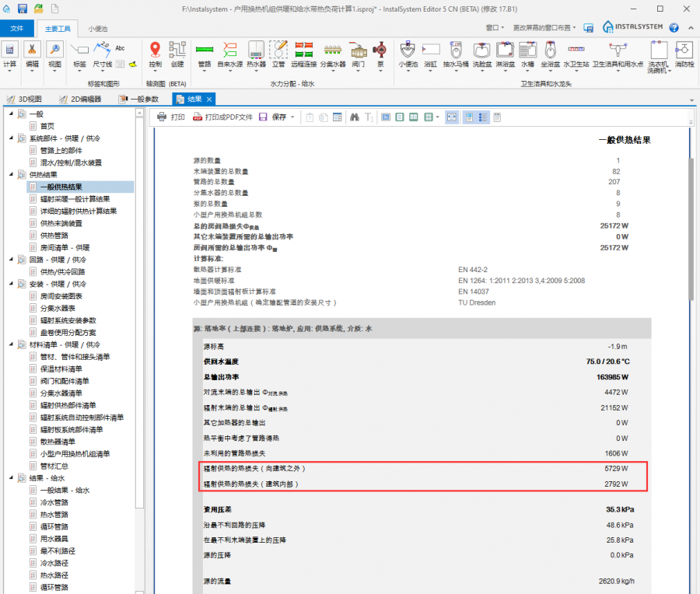The width and height of the screenshot is (700, 594).
Task: Choose the 热水器 water heater icon
Action: [x=256, y=54]
